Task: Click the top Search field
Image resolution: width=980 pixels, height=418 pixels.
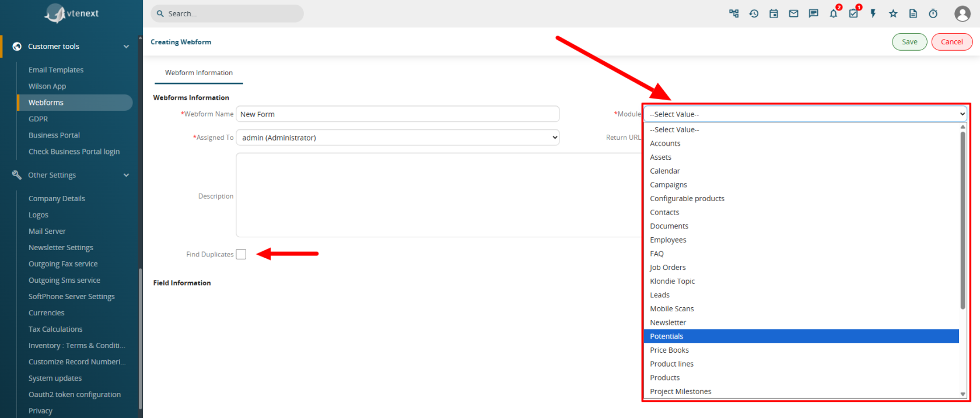Action: click(228, 13)
